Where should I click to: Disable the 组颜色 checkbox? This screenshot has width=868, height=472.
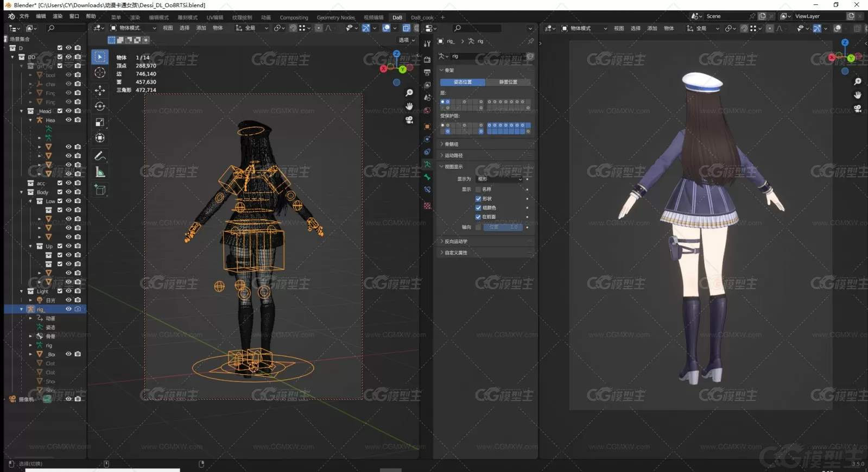click(x=478, y=208)
